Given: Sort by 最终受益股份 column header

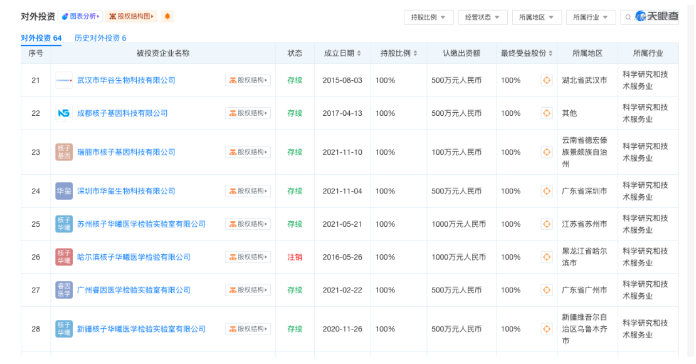Looking at the screenshot, I should pos(526,53).
